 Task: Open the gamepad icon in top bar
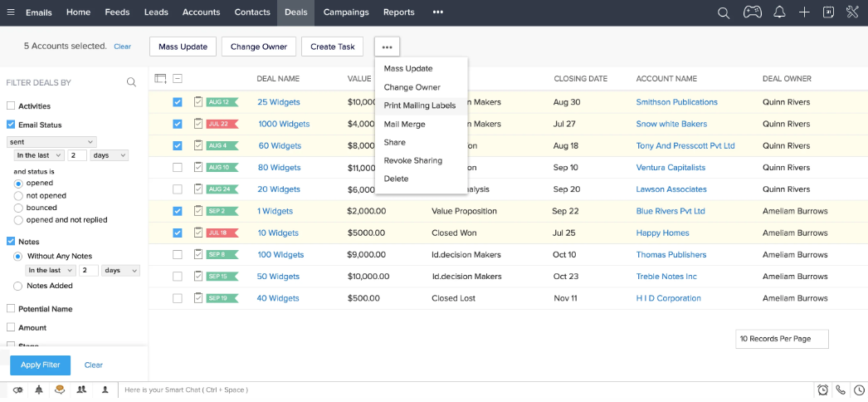(x=752, y=12)
